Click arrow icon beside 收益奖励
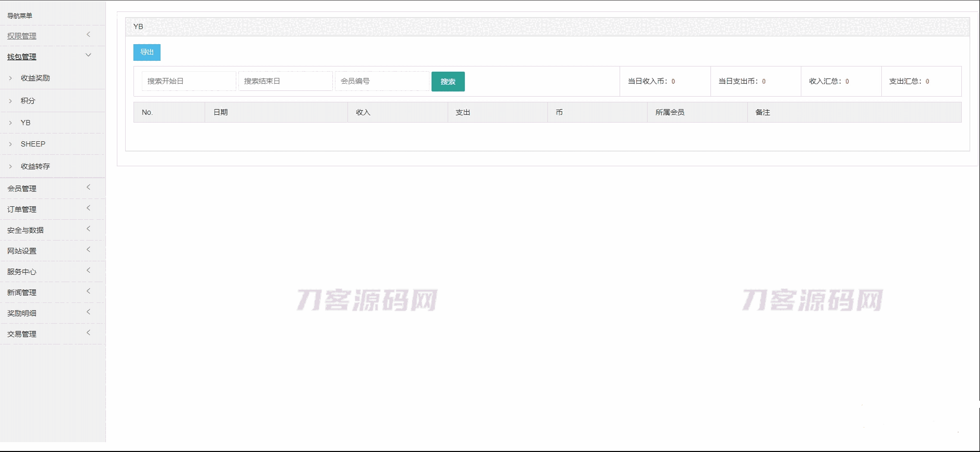This screenshot has height=452, width=980. 10,78
